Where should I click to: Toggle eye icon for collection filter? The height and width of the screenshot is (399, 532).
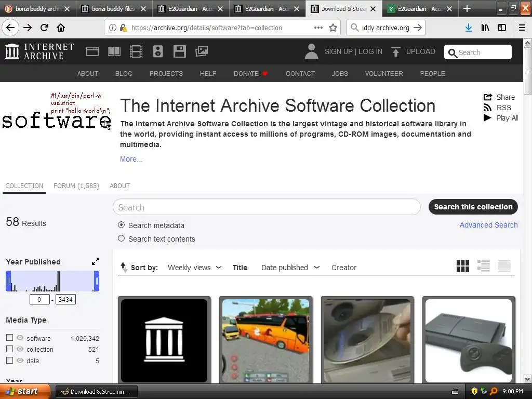20,349
